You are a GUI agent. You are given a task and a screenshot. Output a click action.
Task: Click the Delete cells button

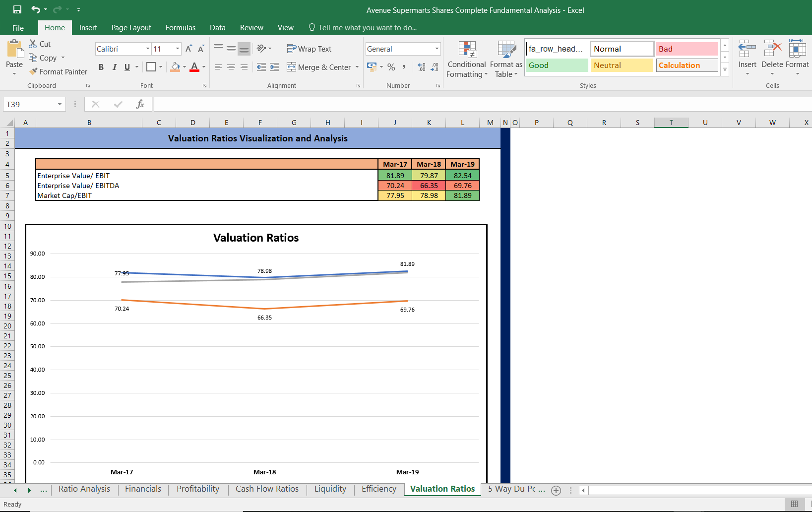click(x=772, y=57)
